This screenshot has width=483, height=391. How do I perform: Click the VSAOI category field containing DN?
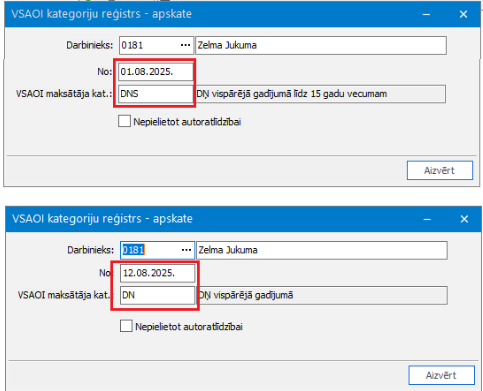click(157, 295)
